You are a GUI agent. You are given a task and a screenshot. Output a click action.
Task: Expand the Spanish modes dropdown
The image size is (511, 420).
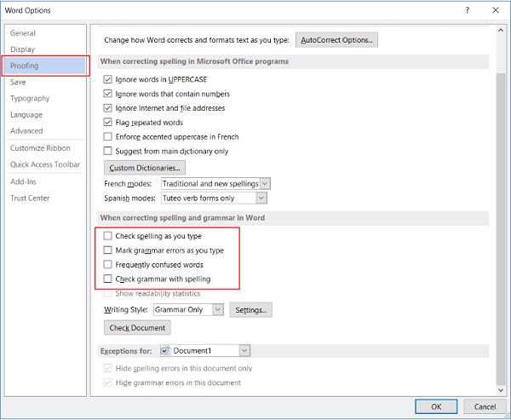(261, 198)
